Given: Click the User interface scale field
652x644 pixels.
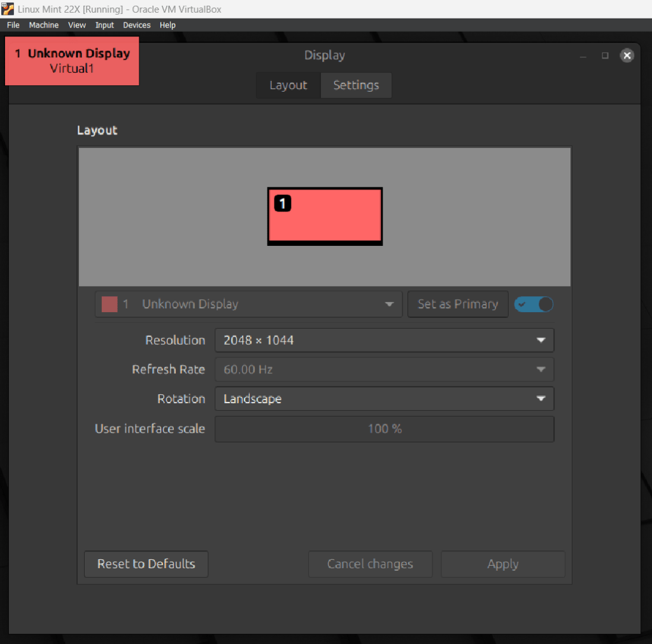Looking at the screenshot, I should tap(384, 429).
